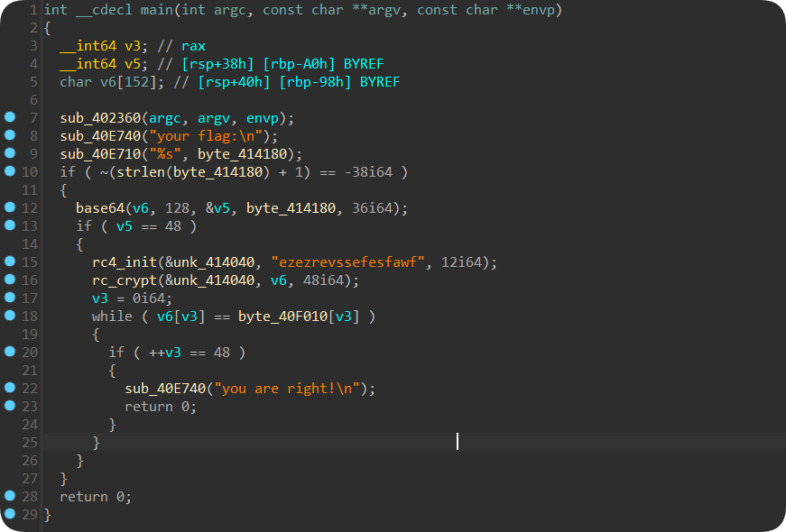Click the -38i64 constant
The height and width of the screenshot is (532, 786).
pyautogui.click(x=368, y=172)
